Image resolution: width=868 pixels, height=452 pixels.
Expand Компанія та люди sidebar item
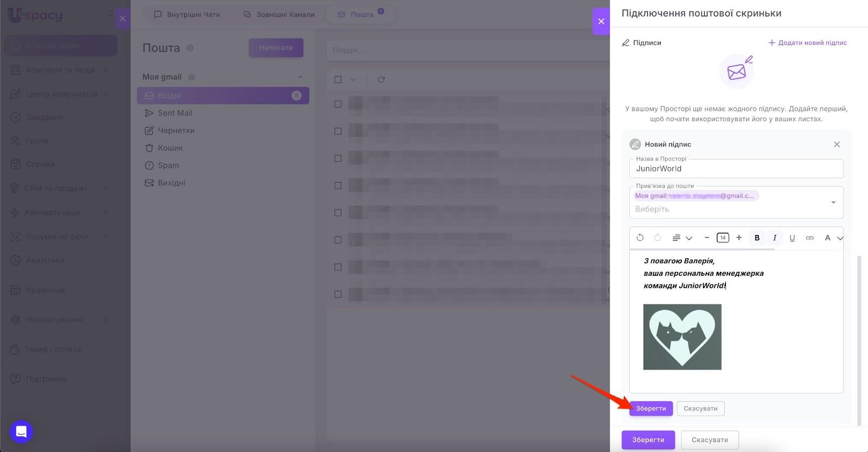61,70
